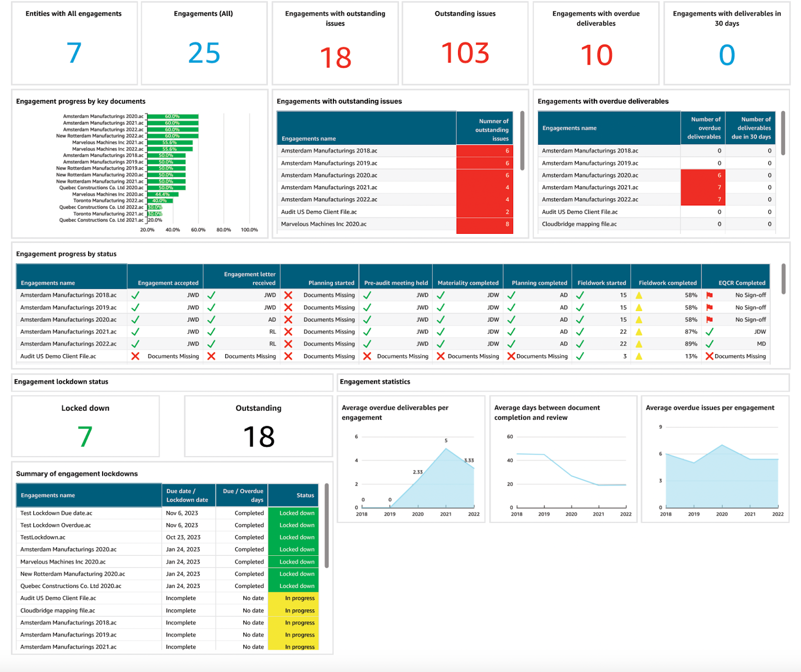Open the Outstanding issues 103 KPI card
801x672 pixels.
coord(465,44)
